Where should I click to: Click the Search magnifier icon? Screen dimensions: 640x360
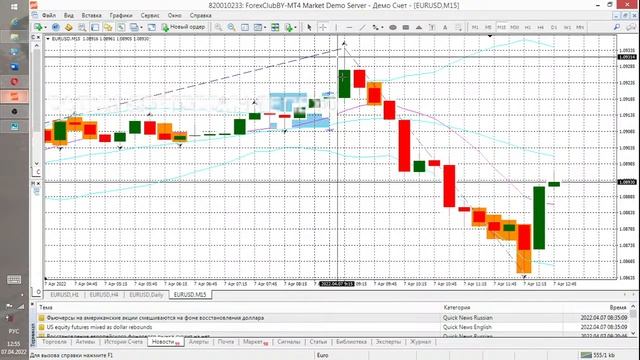tap(617, 27)
